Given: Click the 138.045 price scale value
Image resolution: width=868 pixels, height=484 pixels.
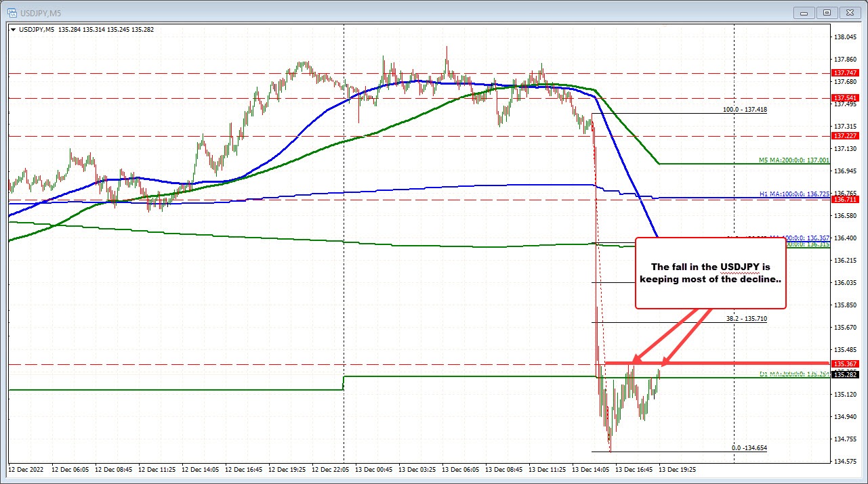Looking at the screenshot, I should coord(844,37).
